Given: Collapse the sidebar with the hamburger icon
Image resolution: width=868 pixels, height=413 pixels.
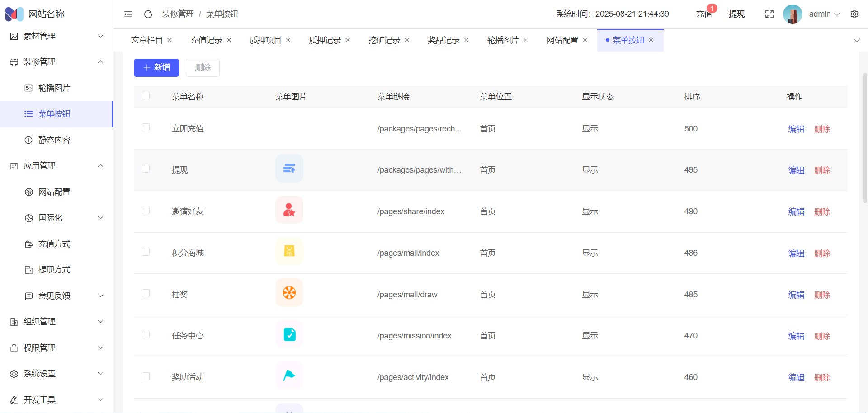Looking at the screenshot, I should 128,14.
